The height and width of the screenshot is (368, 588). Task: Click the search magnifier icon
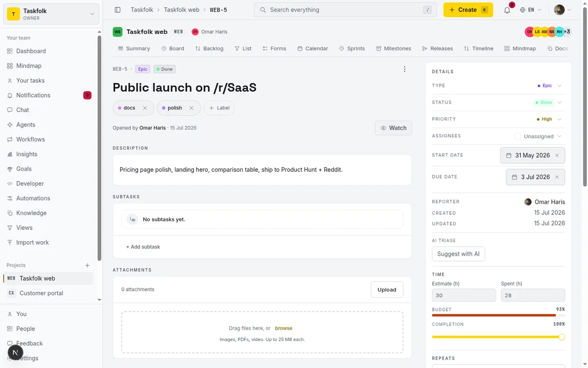[263, 10]
